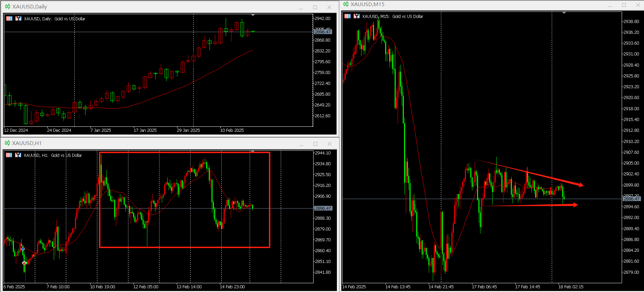This screenshot has height=292, width=644.
Task: Click '10 Feb 2025' on Daily time axis
Action: click(232, 130)
